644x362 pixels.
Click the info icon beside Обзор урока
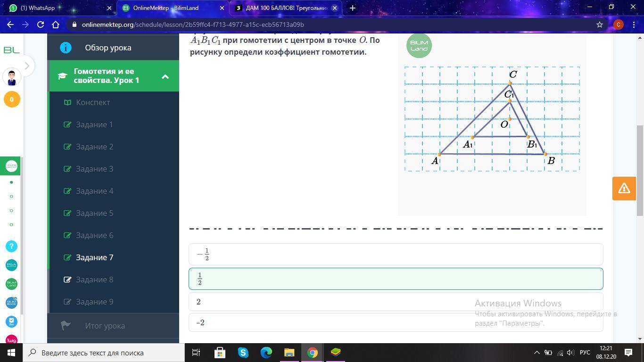point(66,48)
